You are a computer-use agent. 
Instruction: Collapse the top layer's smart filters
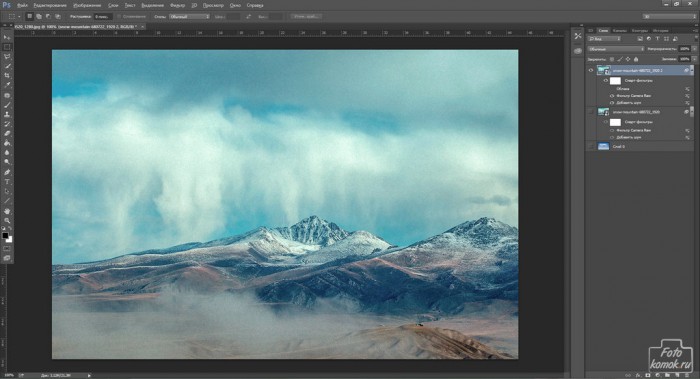[x=692, y=71]
